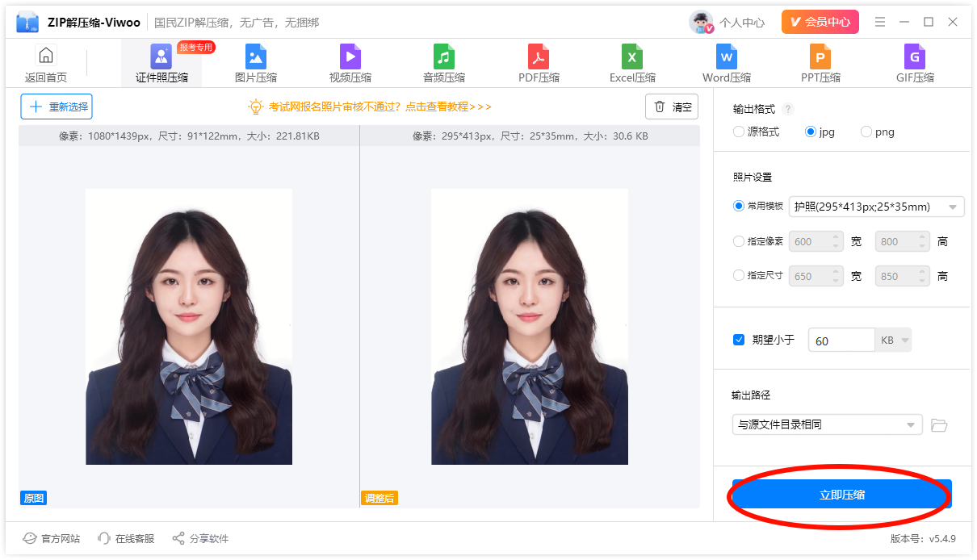Open the 与源文件目录相同 output path dropdown
Screen dimensions: 977x560
827,424
